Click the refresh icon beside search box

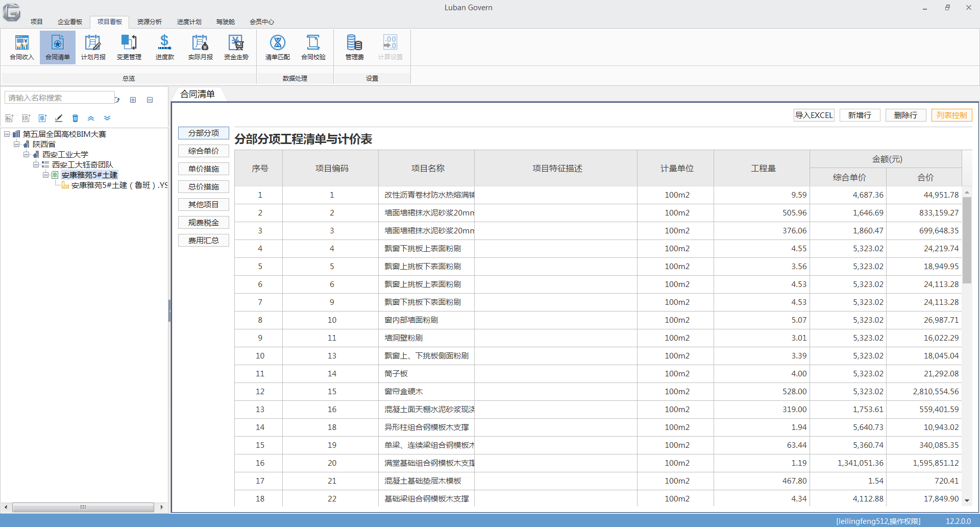pos(117,100)
